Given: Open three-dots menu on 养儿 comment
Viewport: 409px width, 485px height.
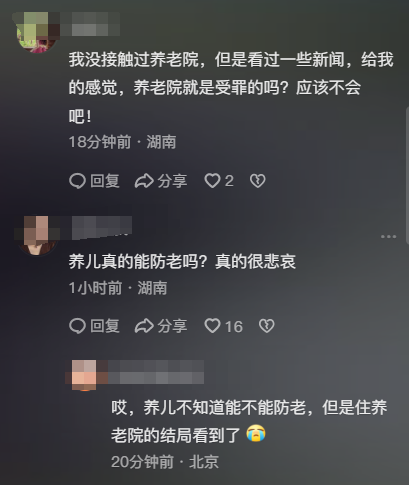Looking at the screenshot, I should click(388, 237).
